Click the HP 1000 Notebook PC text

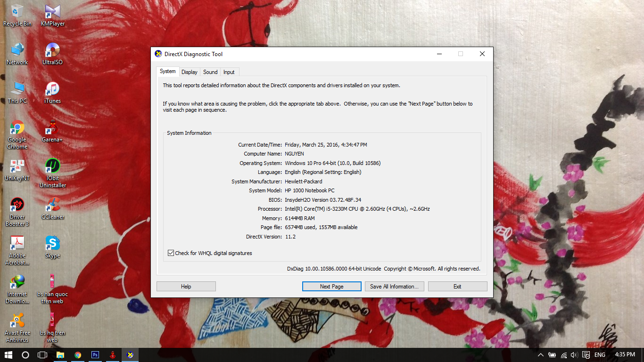pyautogui.click(x=309, y=190)
